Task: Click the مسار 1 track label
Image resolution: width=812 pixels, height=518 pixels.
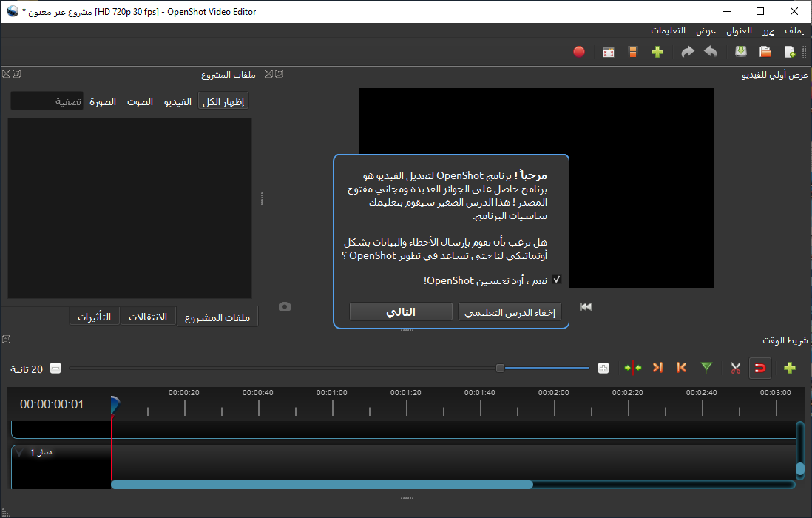Action: (41, 453)
